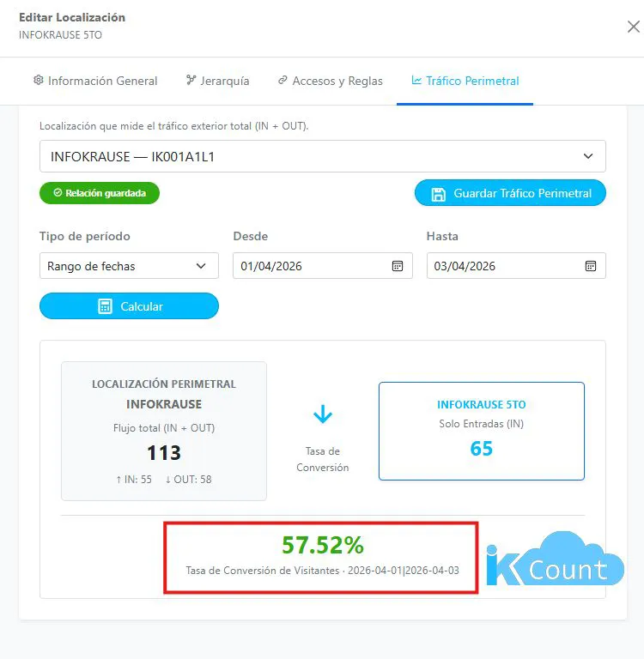Open the Desde calendar picker icon

(x=398, y=266)
